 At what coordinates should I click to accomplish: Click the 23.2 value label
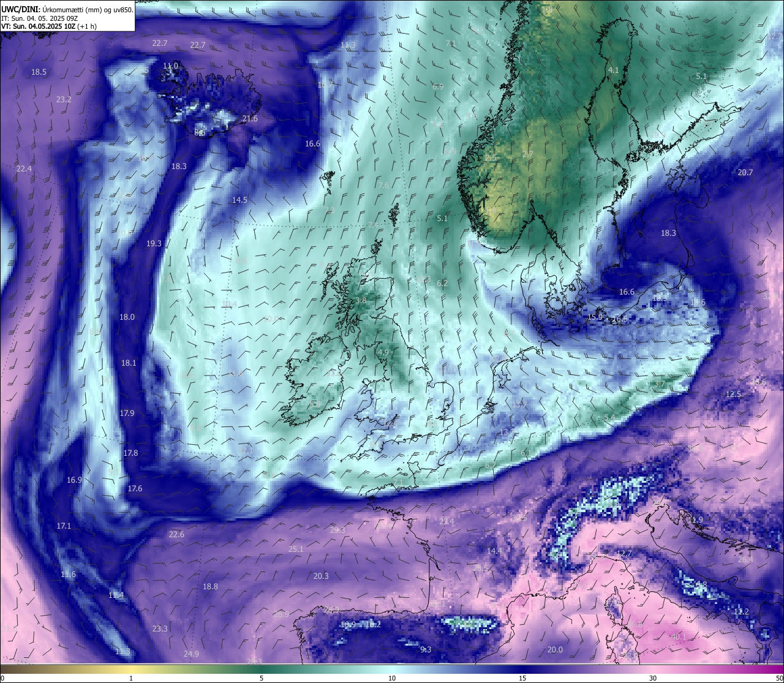click(64, 99)
